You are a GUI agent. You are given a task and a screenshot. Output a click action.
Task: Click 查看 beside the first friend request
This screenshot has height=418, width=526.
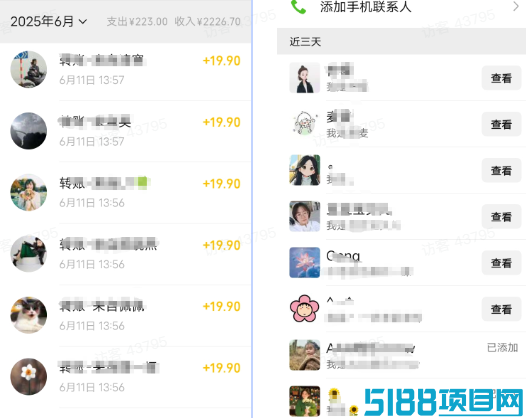pos(501,78)
